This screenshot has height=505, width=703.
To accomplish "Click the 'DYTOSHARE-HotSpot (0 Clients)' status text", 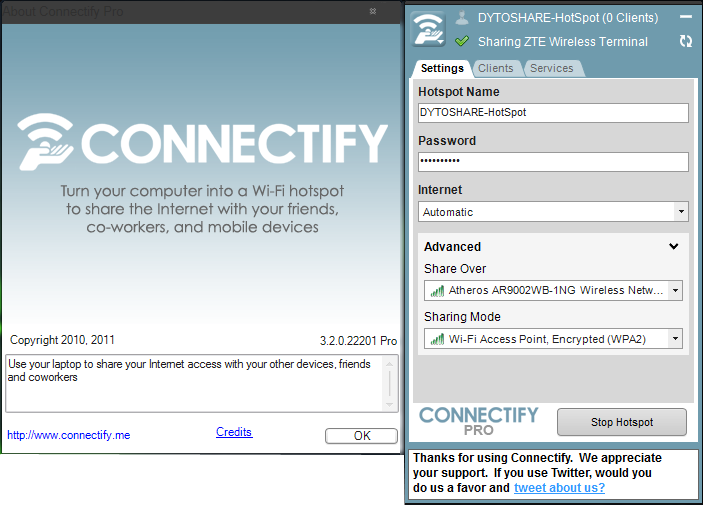I will (568, 18).
